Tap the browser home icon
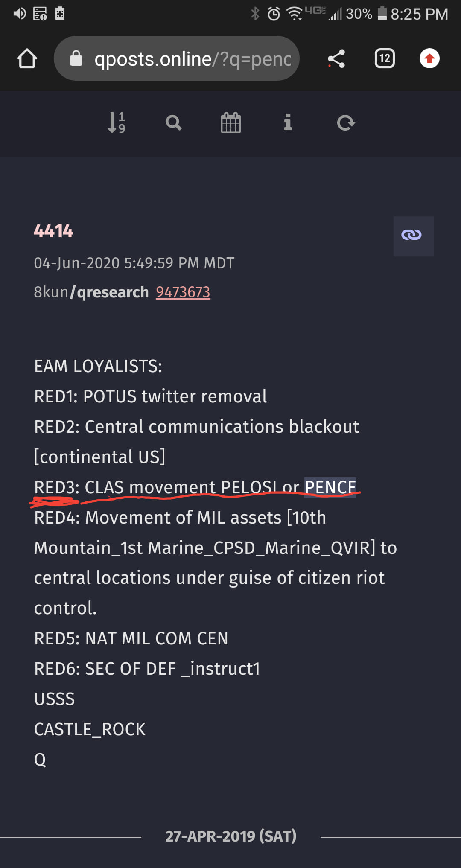 coord(27,58)
